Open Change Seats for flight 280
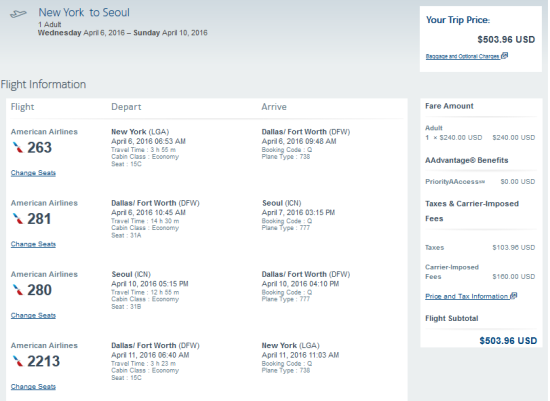550x401 pixels. (33, 315)
